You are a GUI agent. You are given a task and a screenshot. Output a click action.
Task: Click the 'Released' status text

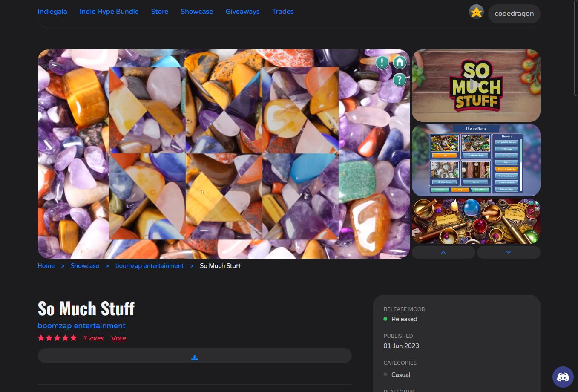[404, 319]
